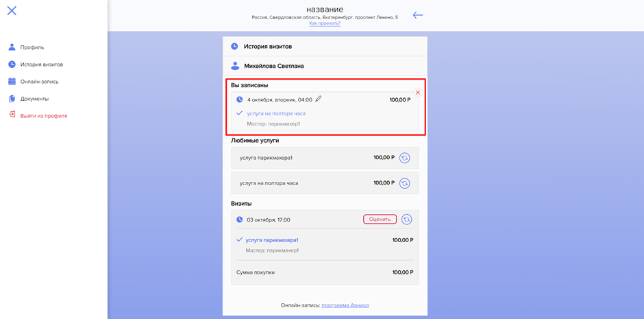Open the Как проехать? link
644x319 pixels.
(x=325, y=23)
